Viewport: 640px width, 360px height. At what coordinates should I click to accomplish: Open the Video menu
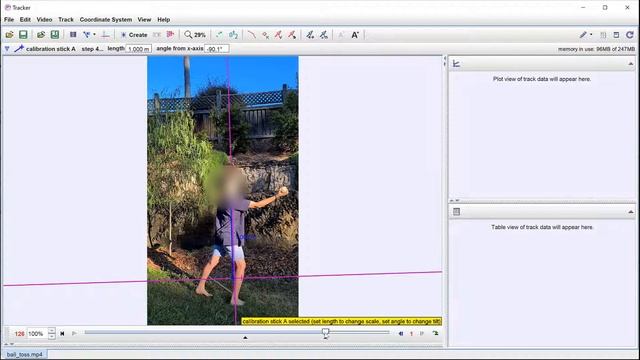[x=44, y=20]
